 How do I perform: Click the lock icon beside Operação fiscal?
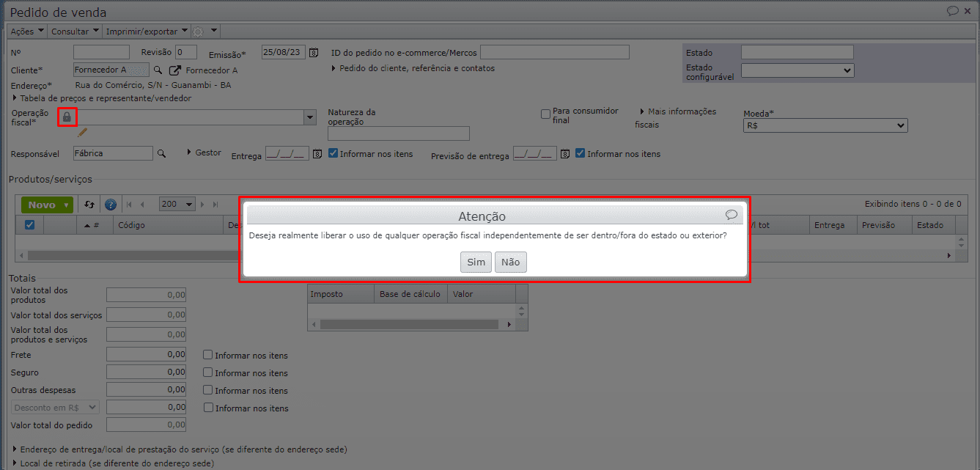(67, 117)
